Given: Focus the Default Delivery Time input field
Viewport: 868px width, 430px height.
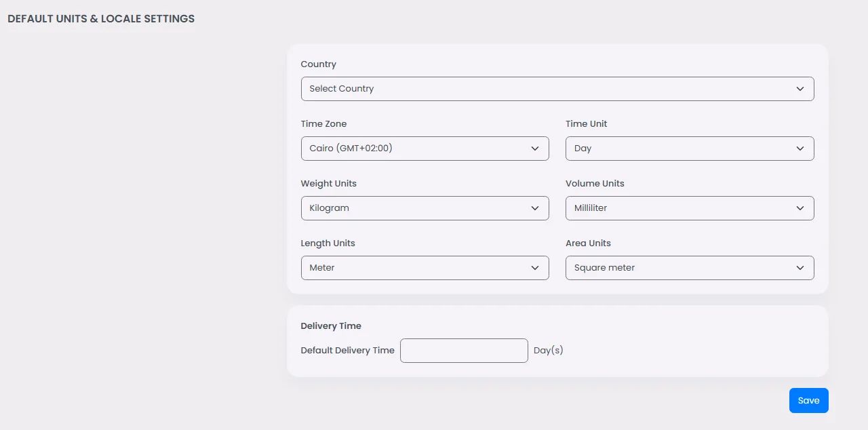Looking at the screenshot, I should 464,351.
